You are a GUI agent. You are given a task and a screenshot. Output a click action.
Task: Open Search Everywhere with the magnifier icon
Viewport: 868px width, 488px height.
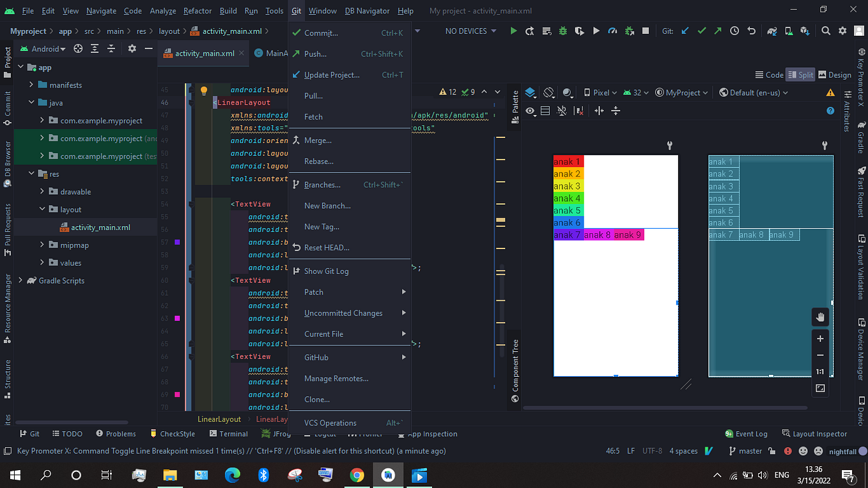click(826, 30)
